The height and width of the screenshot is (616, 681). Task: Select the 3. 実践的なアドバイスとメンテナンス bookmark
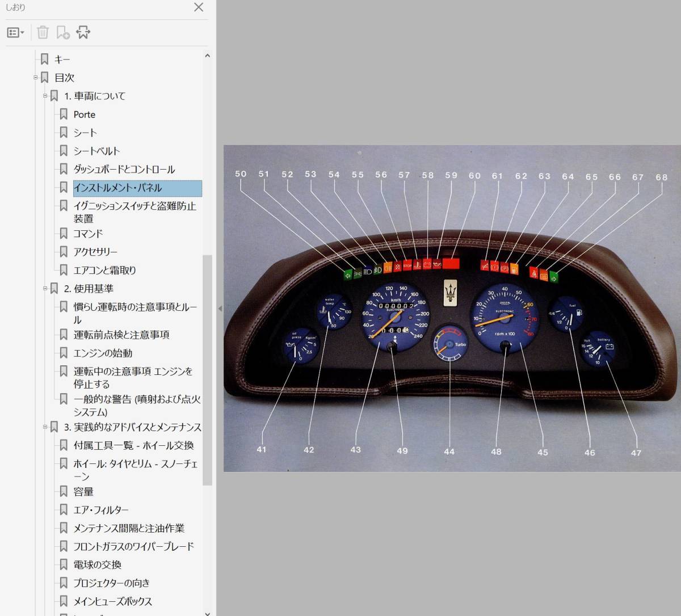133,427
